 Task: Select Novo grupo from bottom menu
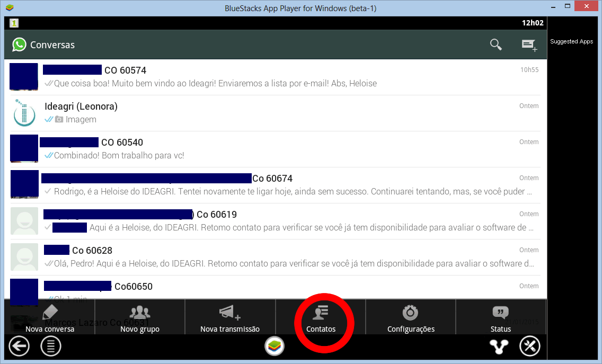click(x=140, y=317)
